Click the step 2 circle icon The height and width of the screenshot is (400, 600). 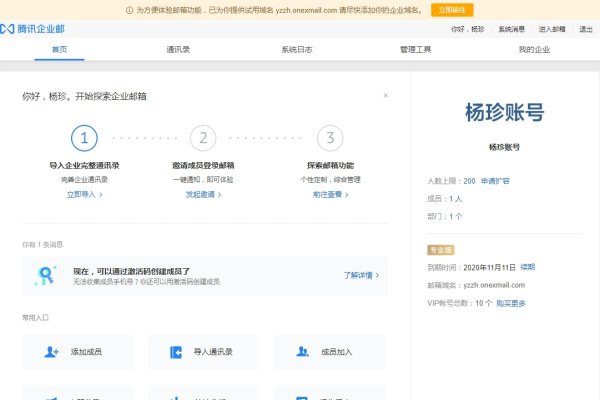pos(203,138)
